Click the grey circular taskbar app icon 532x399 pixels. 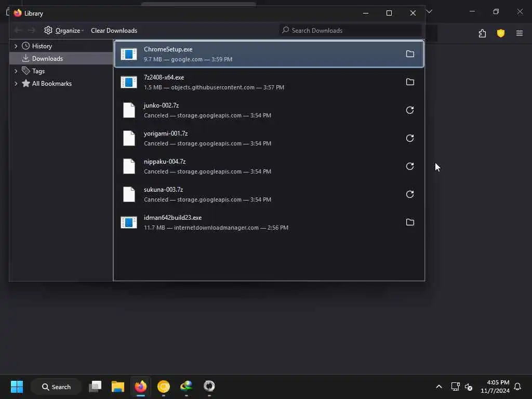[209, 387]
